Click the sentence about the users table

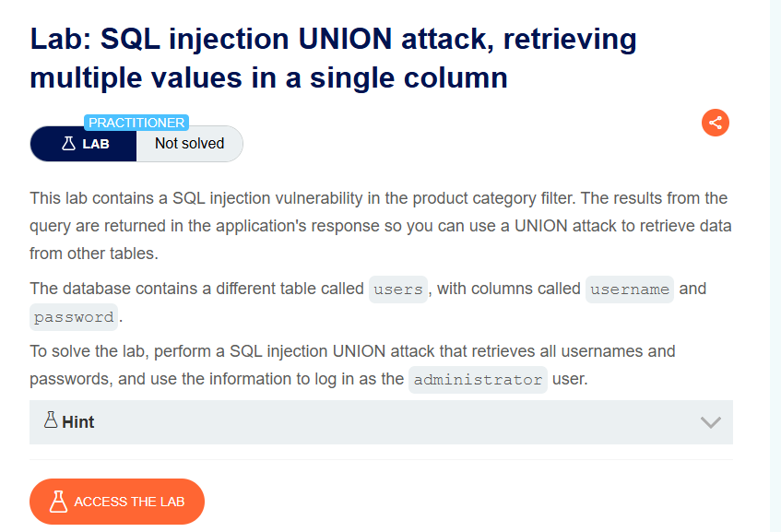click(x=368, y=302)
